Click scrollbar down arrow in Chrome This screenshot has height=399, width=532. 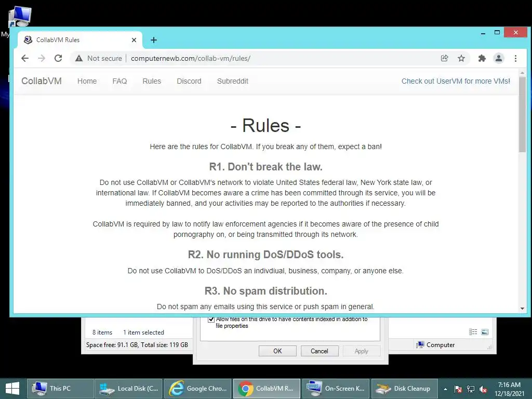[522, 309]
